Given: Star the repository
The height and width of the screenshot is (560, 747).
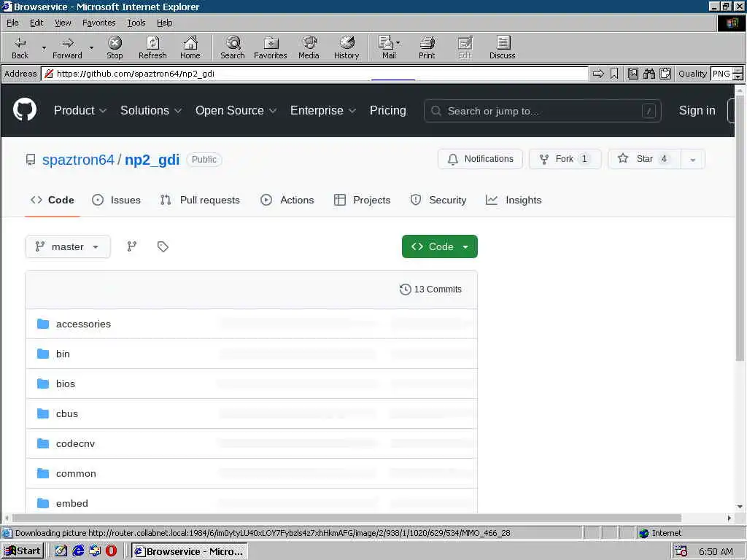Looking at the screenshot, I should point(644,159).
